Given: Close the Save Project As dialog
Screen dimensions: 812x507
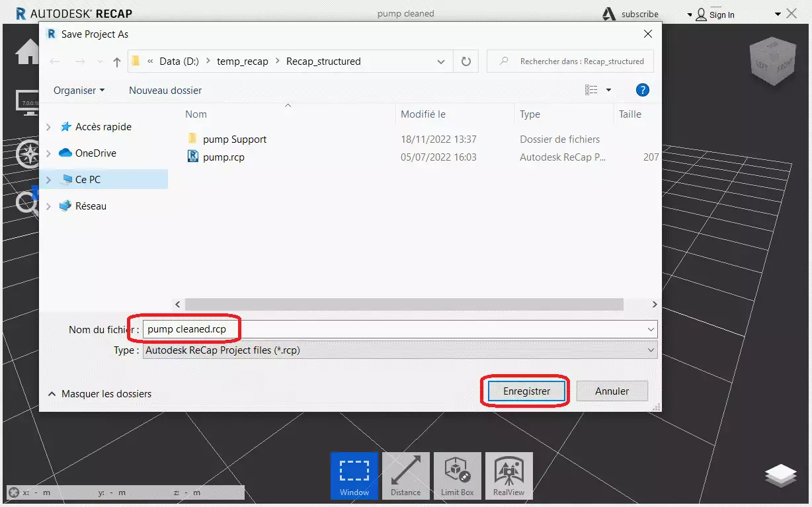Looking at the screenshot, I should coord(648,34).
